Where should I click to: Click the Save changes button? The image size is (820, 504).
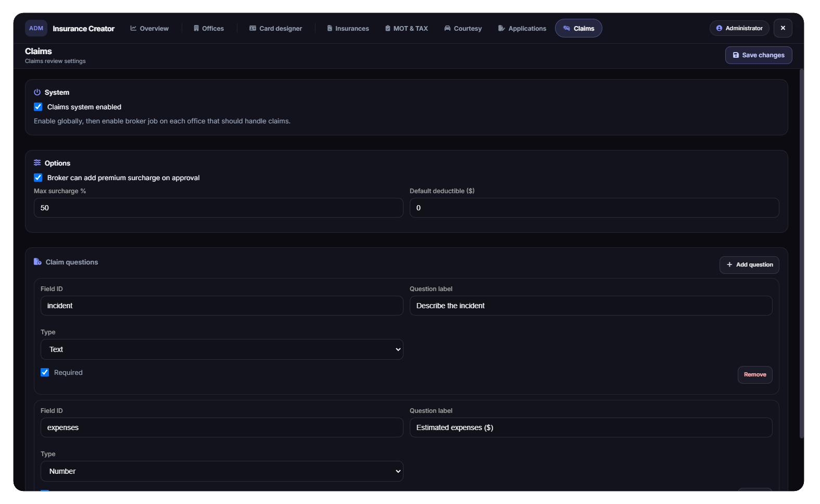point(759,55)
